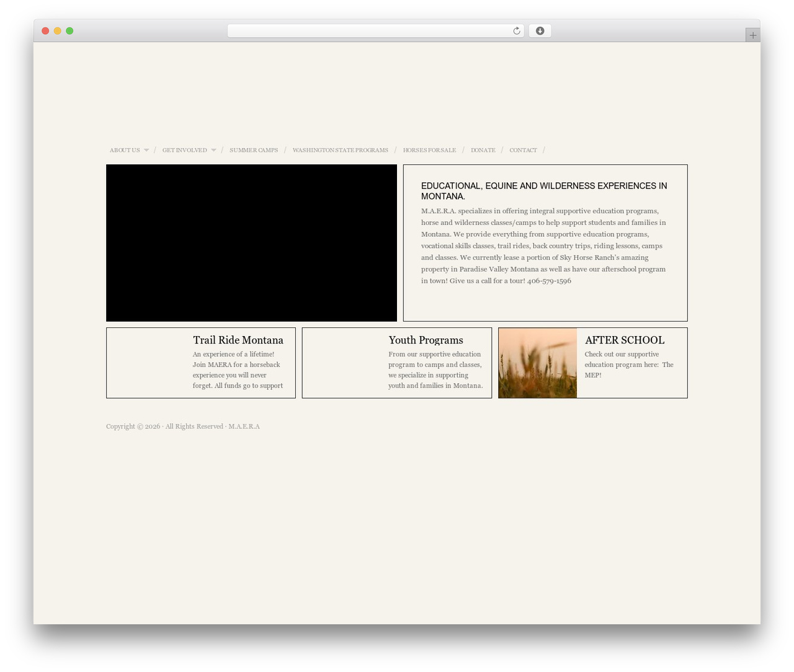794x672 pixels.
Task: Close the browser window with red button
Action: 45,31
